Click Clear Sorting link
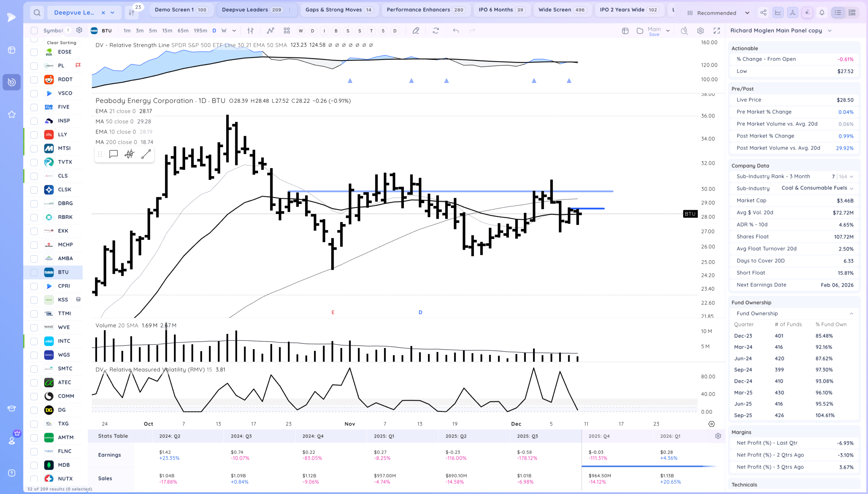This screenshot has height=494, width=868. [61, 43]
